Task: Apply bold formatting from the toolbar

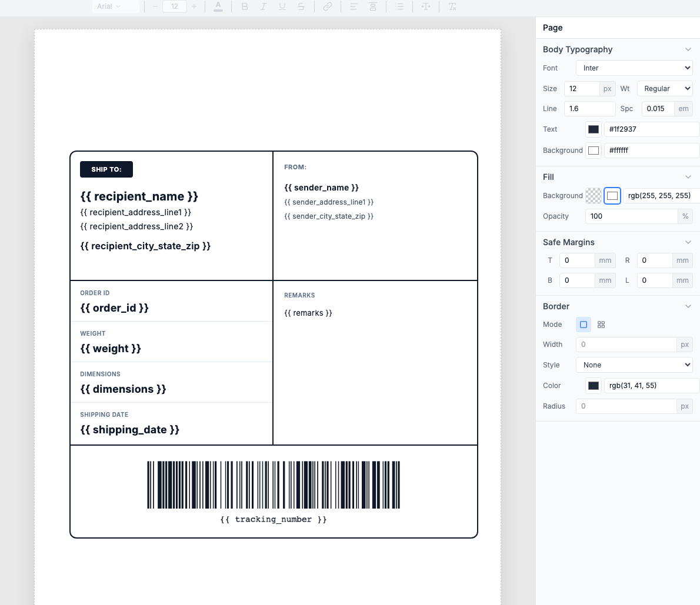Action: pos(245,6)
